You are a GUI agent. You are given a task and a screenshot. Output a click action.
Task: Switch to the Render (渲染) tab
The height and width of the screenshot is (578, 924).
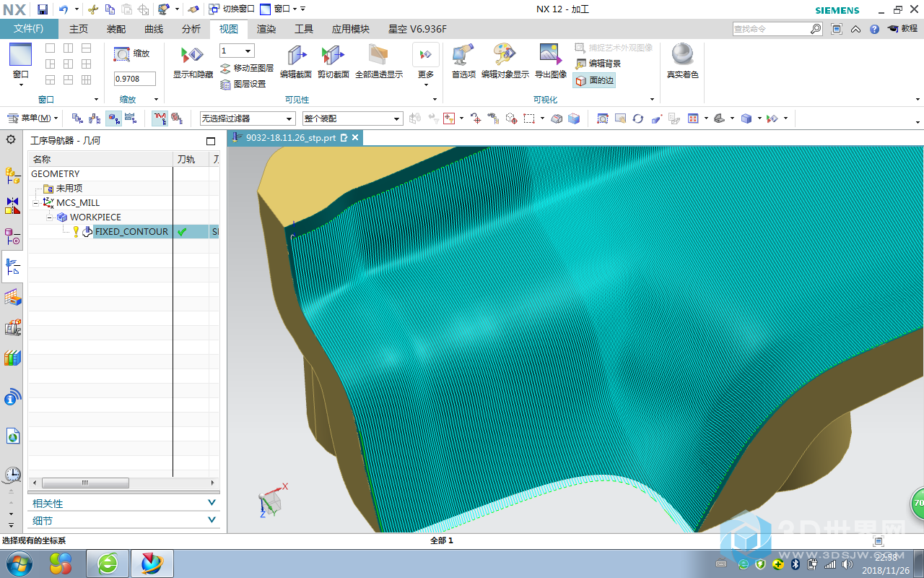266,29
